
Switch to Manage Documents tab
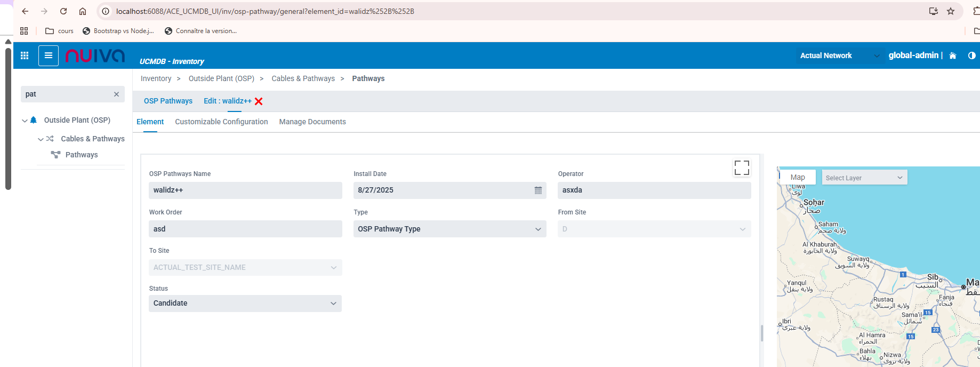[x=312, y=122]
